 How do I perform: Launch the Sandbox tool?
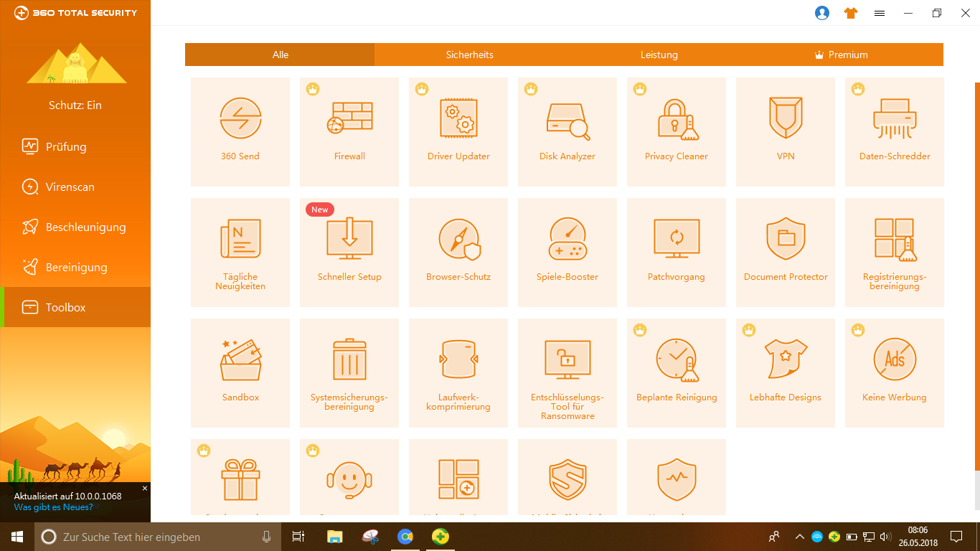tap(240, 373)
